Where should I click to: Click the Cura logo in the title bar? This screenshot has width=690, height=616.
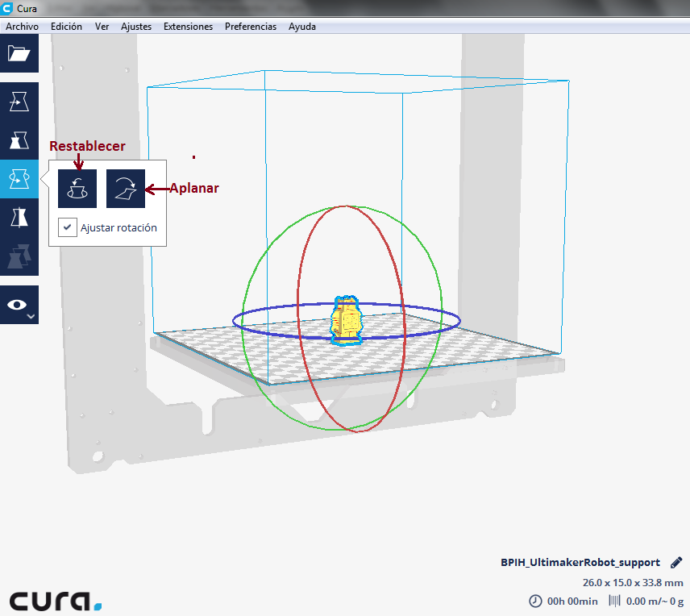tap(9, 9)
